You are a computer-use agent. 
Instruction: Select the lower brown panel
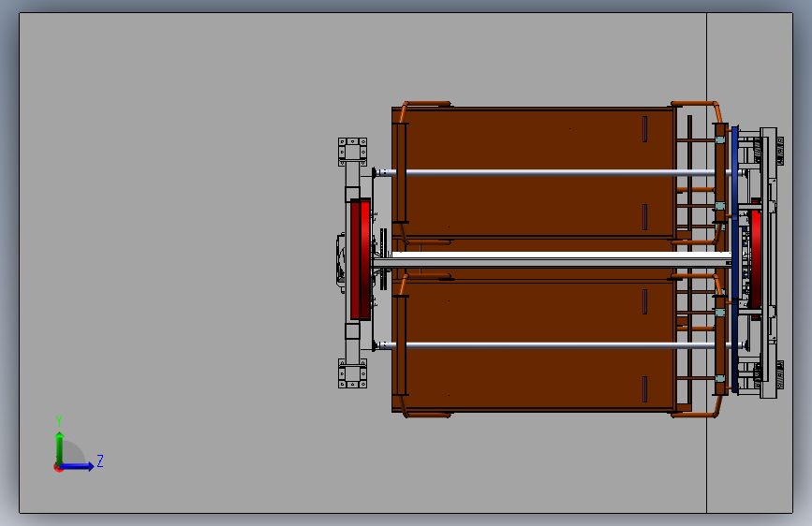(x=534, y=346)
